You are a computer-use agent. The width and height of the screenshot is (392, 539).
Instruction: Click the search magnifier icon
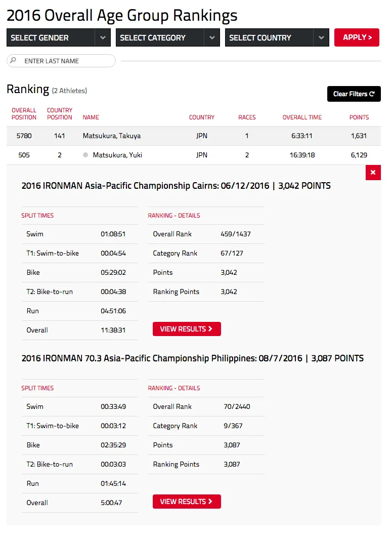(14, 61)
